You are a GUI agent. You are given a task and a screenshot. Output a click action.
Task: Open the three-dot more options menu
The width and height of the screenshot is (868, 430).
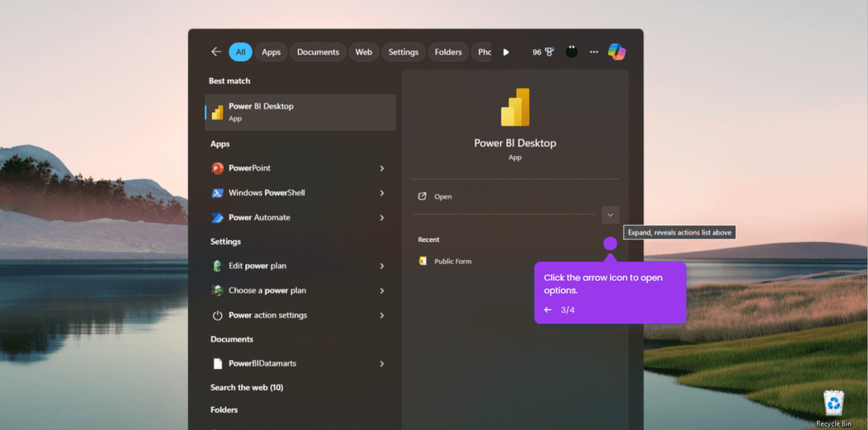(594, 52)
